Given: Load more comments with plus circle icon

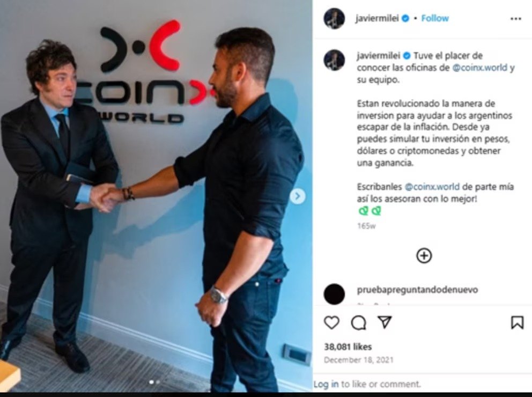Looking at the screenshot, I should click(424, 255).
